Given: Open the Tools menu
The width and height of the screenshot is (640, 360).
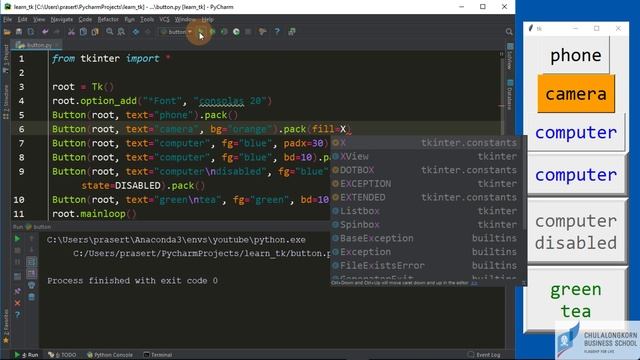Looking at the screenshot, I should coord(147,20).
